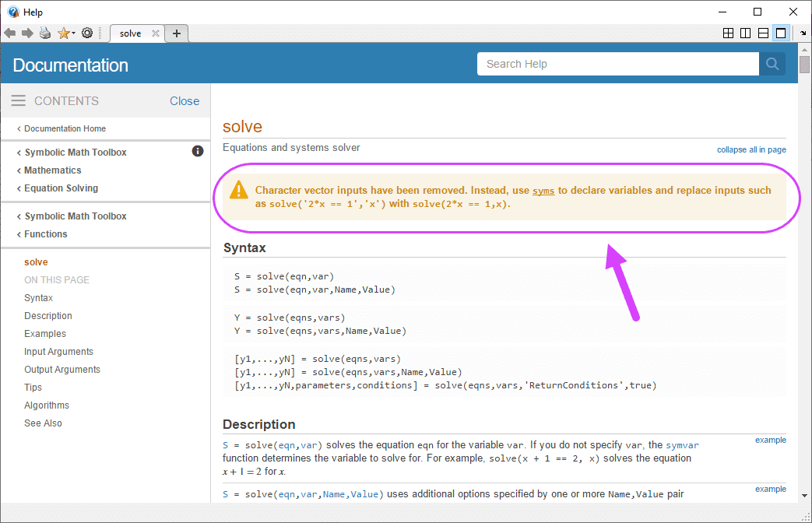The image size is (812, 523).
Task: Click the info icon next to Symbolic Math Toolbox
Action: 197,151
